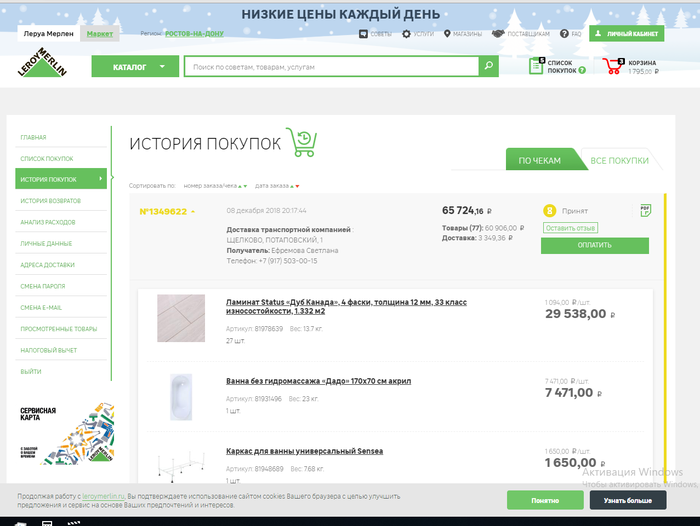Collapse order №1349622 details
The width and height of the screenshot is (700, 526).
tap(193, 212)
